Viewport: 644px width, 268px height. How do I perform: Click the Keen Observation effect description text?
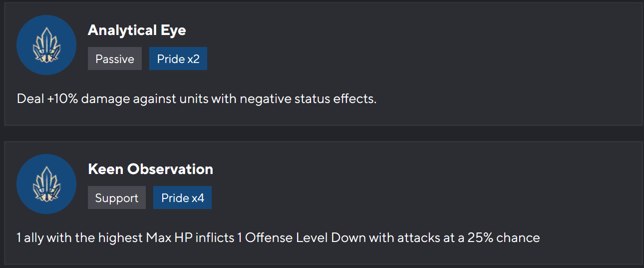(278, 237)
